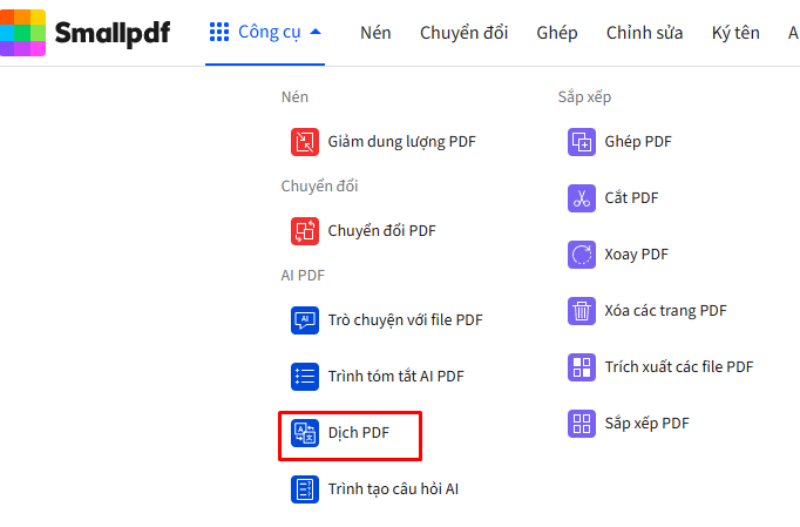
Task: Click the Smallpdf colorful logo icon
Action: pyautogui.click(x=22, y=32)
